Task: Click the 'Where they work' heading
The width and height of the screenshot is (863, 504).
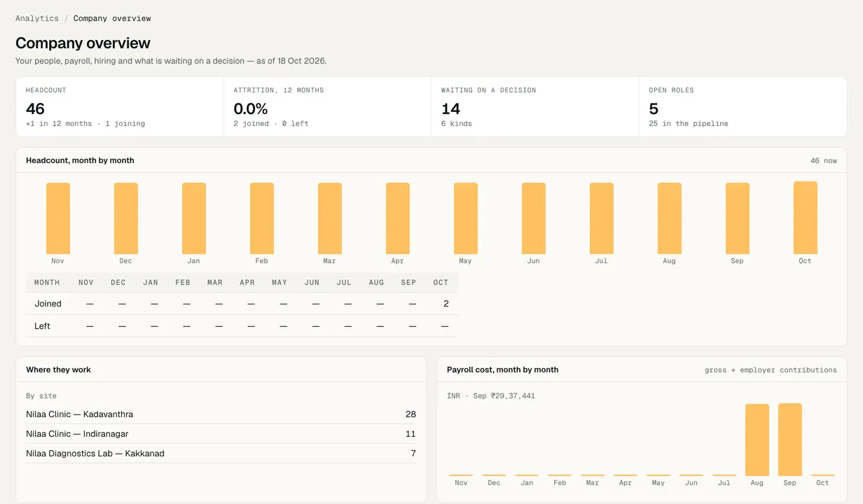Action: (59, 370)
